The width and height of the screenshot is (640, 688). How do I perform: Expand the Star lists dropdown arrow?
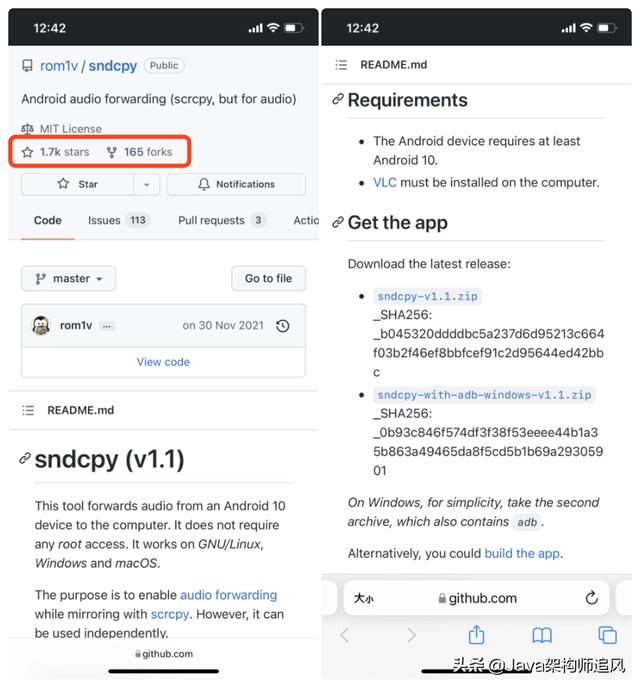pos(147,184)
